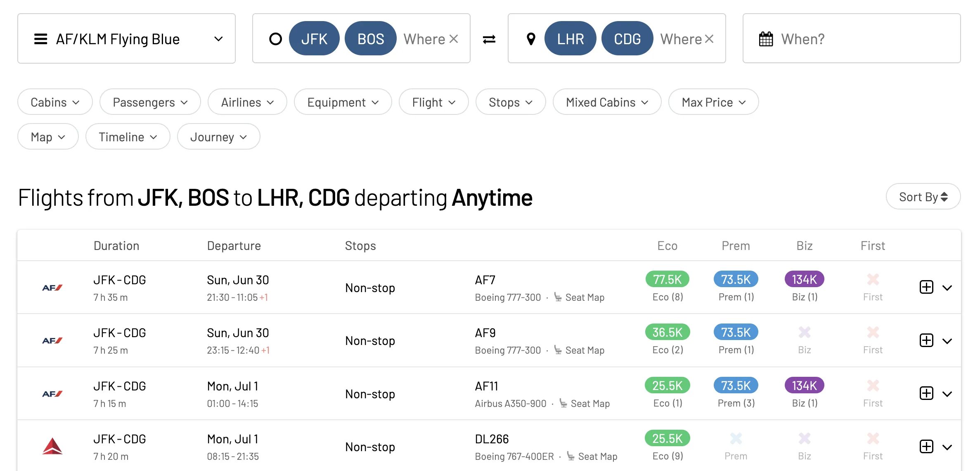Open the Stops filter dropdown

(511, 102)
